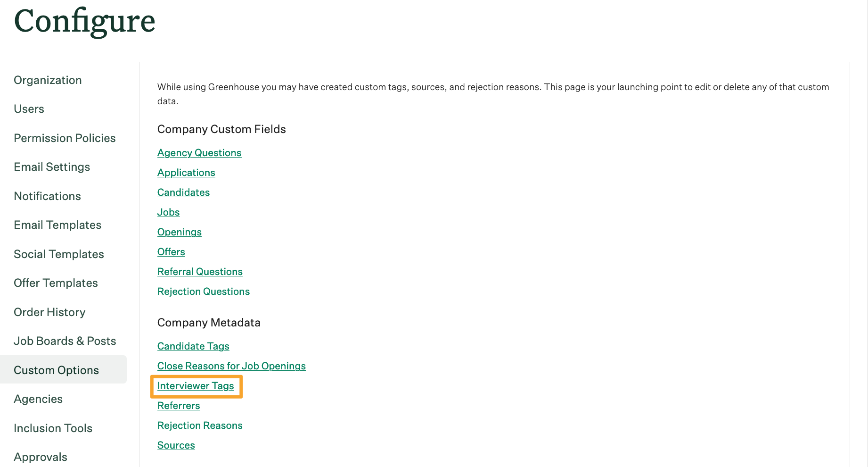Viewport: 868px width, 467px height.
Task: Go to the Email Templates sidebar item
Action: [57, 225]
